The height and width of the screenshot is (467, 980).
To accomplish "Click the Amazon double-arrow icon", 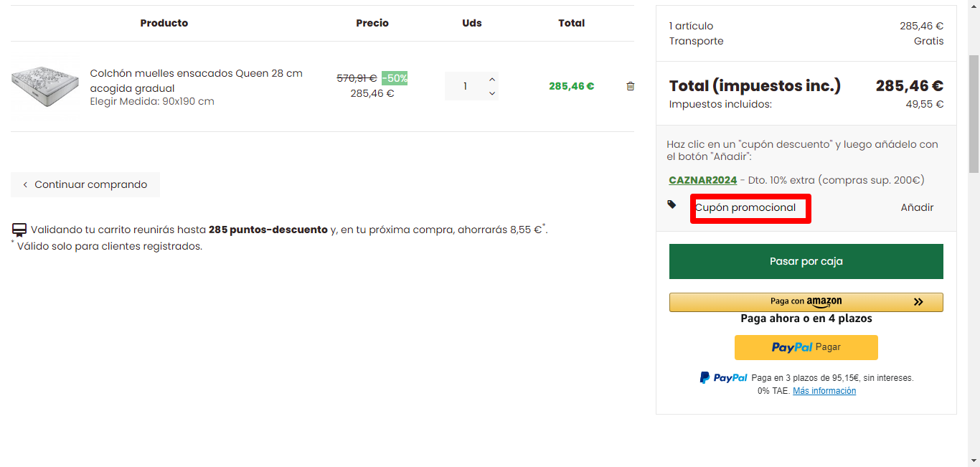I will tap(918, 302).
